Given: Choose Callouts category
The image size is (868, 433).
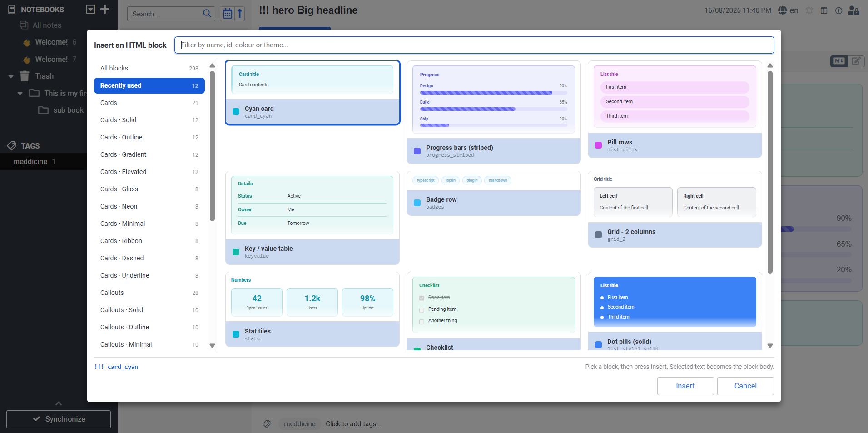Looking at the screenshot, I should (149, 293).
